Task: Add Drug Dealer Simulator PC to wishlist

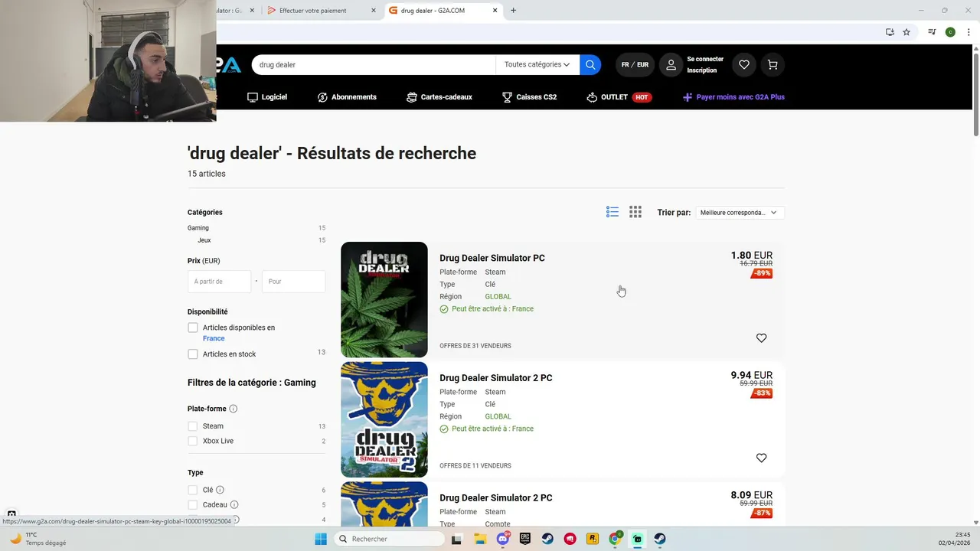Action: click(761, 338)
